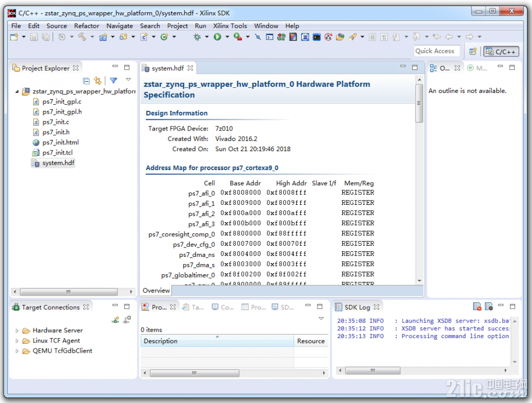Image resolution: width=532 pixels, height=403 pixels.
Task: Click the New wizard toolbar icon
Action: click(x=14, y=36)
